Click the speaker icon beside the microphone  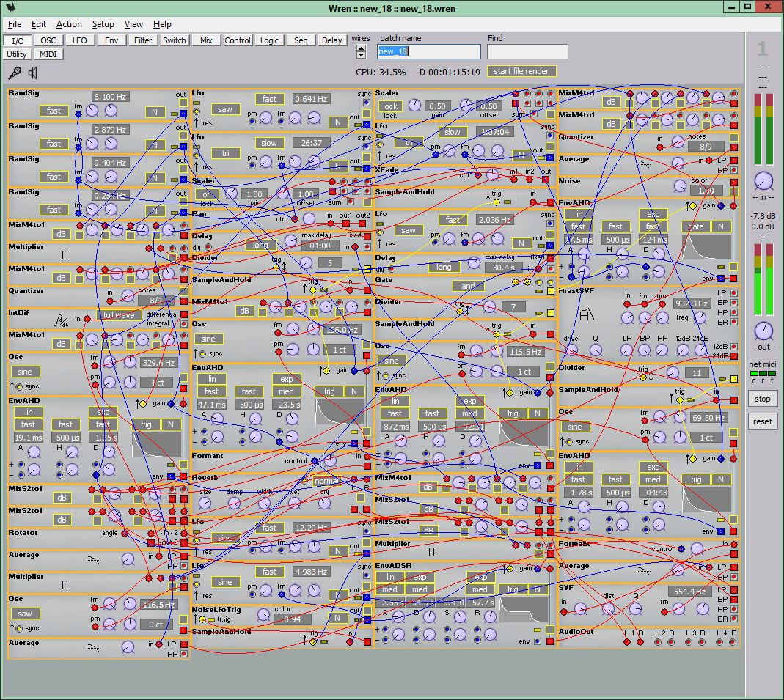click(32, 73)
